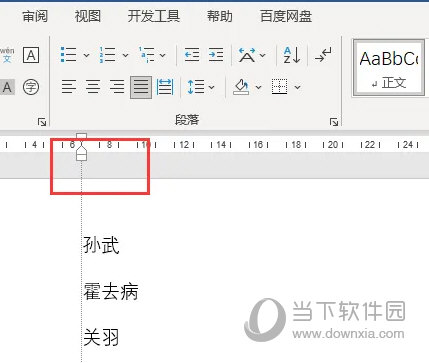Expand the numbering dropdown arrow

[125, 55]
